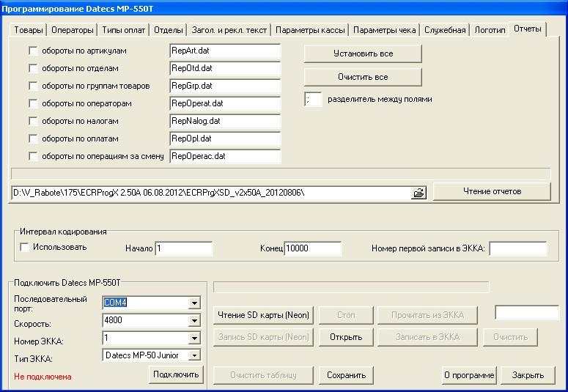Click 'Очистить все' button
568x392 pixels.
363,77
